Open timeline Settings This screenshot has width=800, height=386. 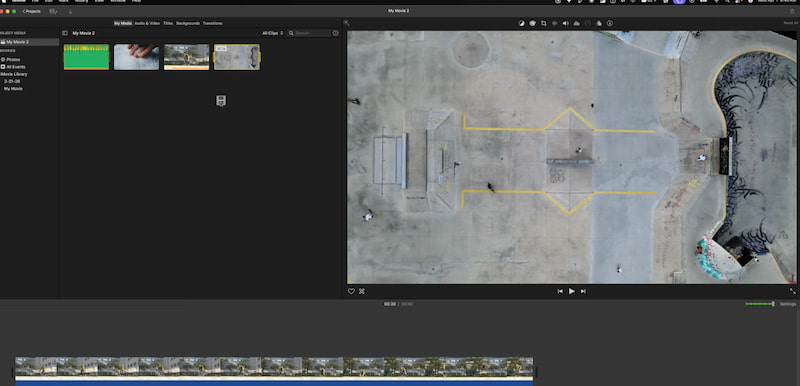tap(788, 304)
